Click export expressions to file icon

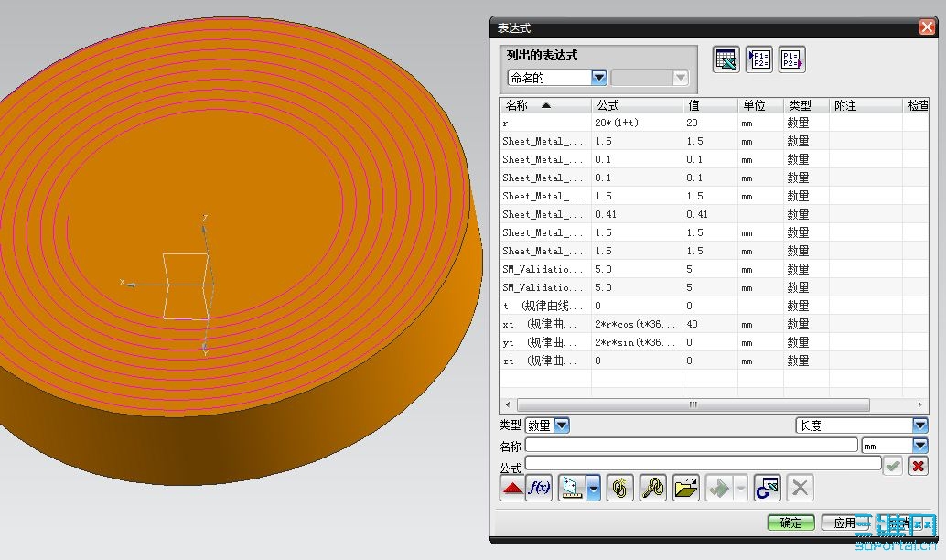(x=792, y=59)
